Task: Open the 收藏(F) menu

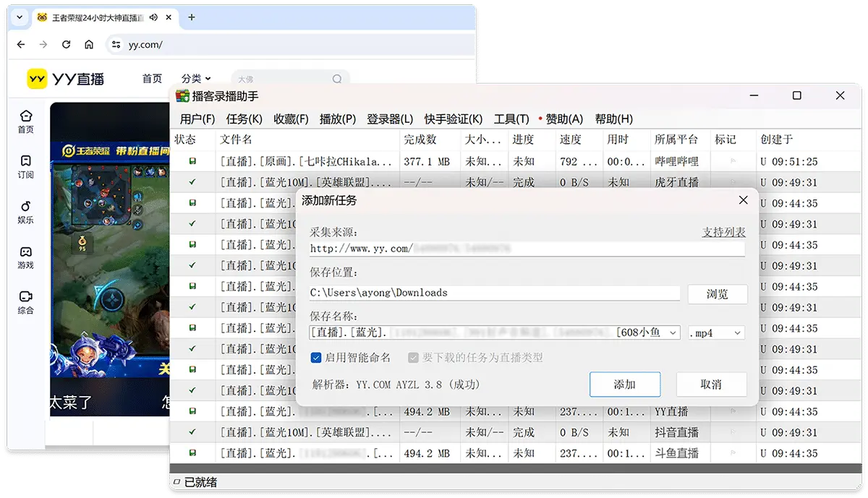Action: [291, 119]
